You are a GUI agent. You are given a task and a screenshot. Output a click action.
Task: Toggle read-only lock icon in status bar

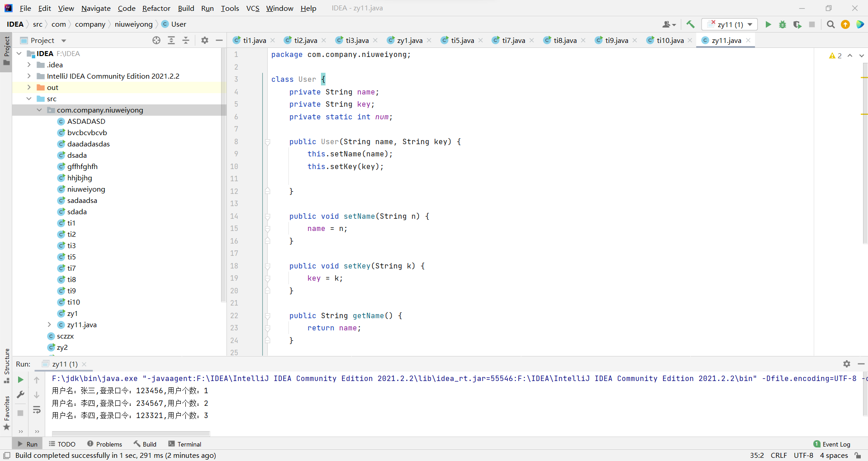tap(858, 456)
